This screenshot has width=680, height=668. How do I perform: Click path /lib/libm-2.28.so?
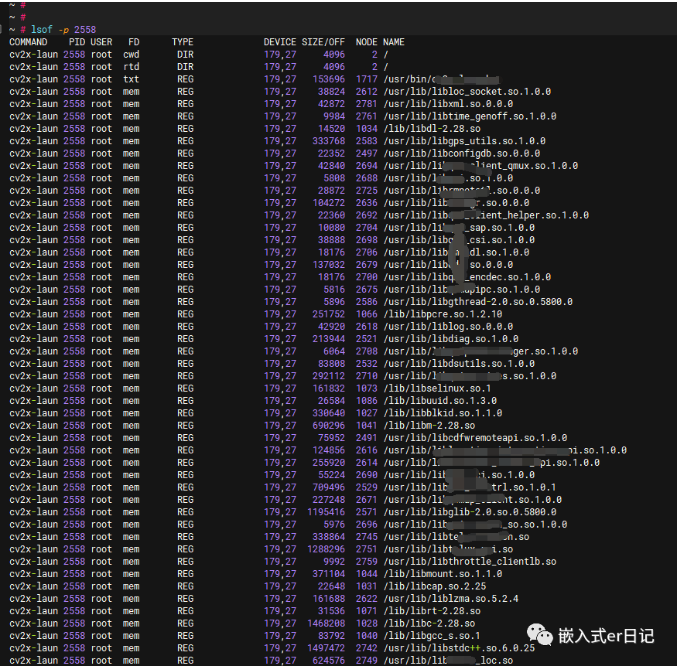point(429,426)
